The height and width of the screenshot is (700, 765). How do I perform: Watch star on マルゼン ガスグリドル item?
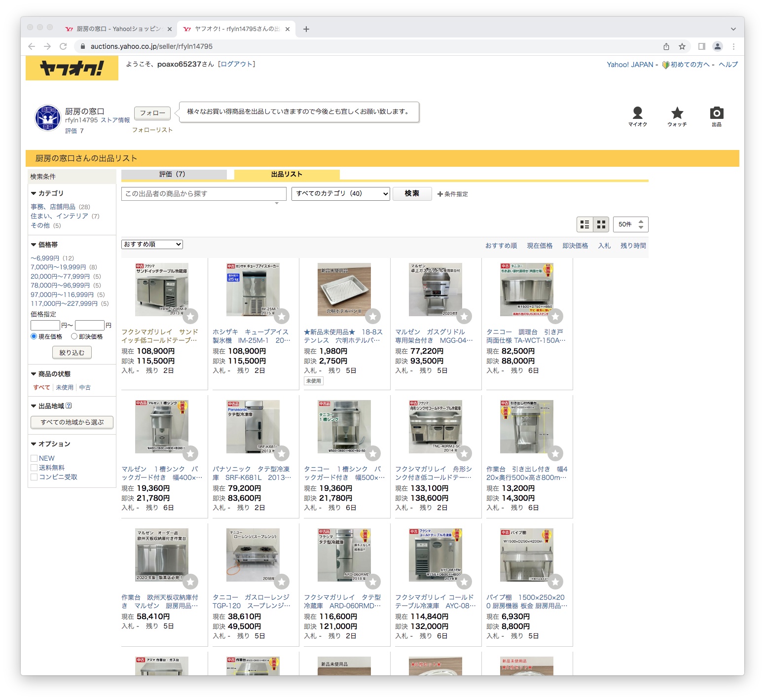coord(464,316)
